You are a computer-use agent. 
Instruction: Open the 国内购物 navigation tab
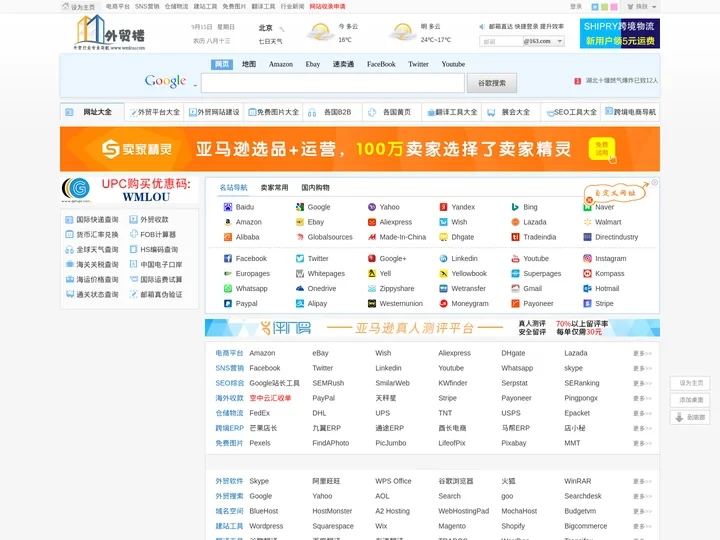pos(315,187)
